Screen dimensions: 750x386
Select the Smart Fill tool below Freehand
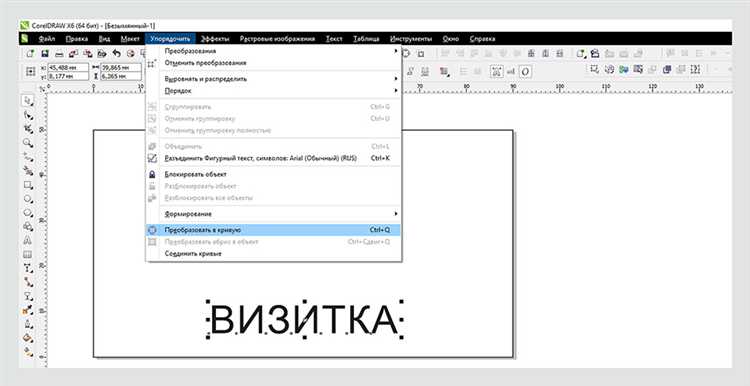point(28,171)
